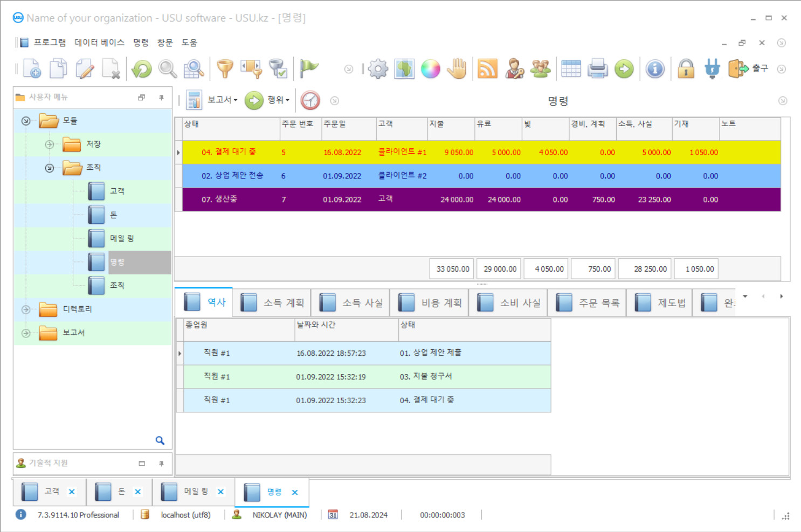Open the 명령 menu in menu bar
Screen dimensions: 801x532
click(x=141, y=43)
